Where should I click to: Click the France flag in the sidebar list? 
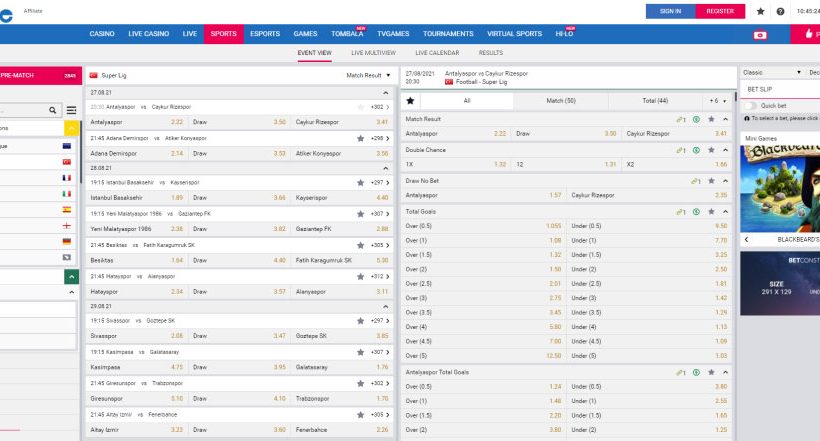pyautogui.click(x=66, y=178)
